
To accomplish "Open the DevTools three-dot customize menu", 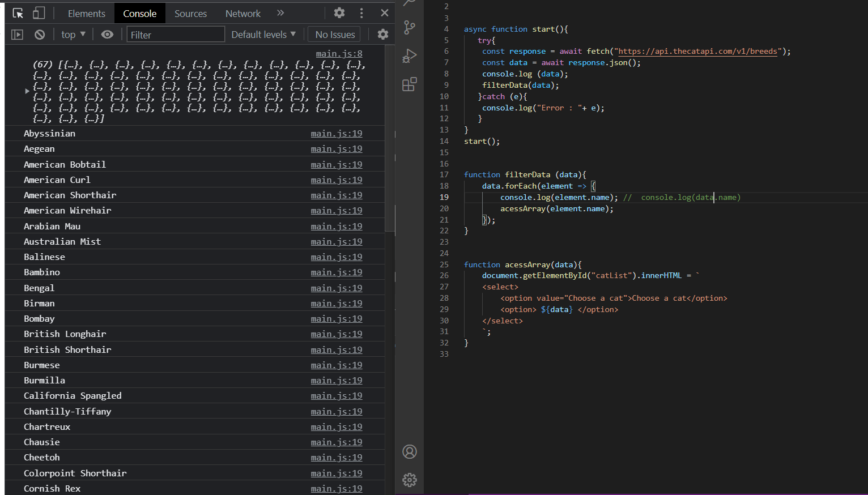I will [x=361, y=12].
